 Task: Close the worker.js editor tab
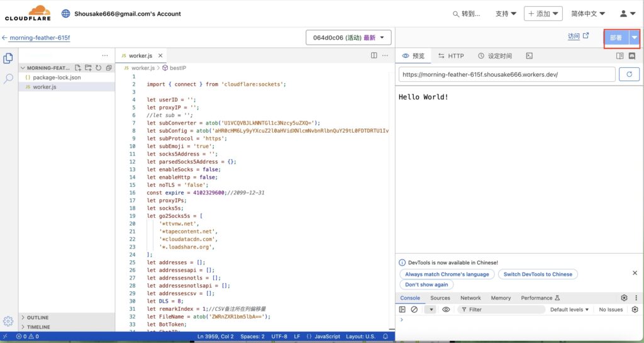160,55
